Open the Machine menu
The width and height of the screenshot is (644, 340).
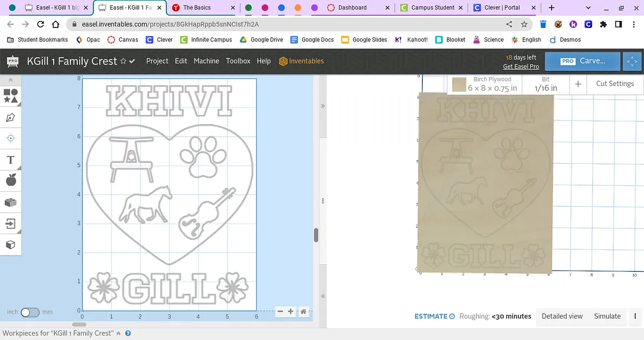click(206, 61)
